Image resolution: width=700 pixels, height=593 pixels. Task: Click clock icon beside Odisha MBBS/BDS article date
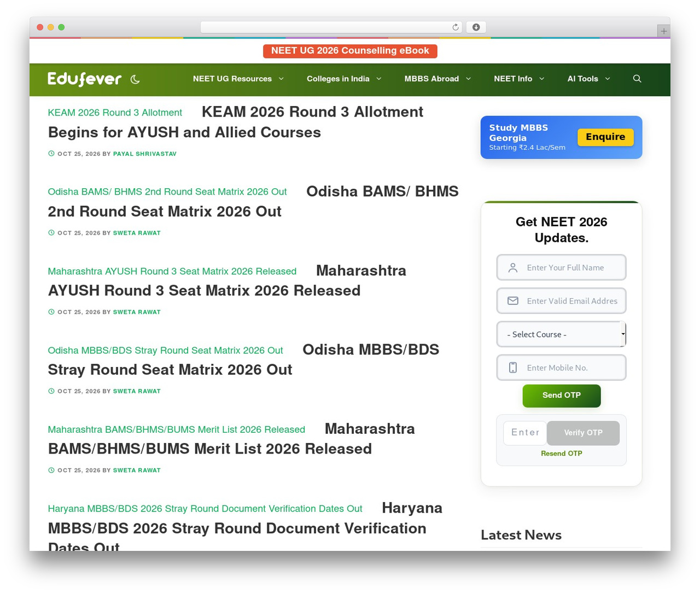coord(51,391)
